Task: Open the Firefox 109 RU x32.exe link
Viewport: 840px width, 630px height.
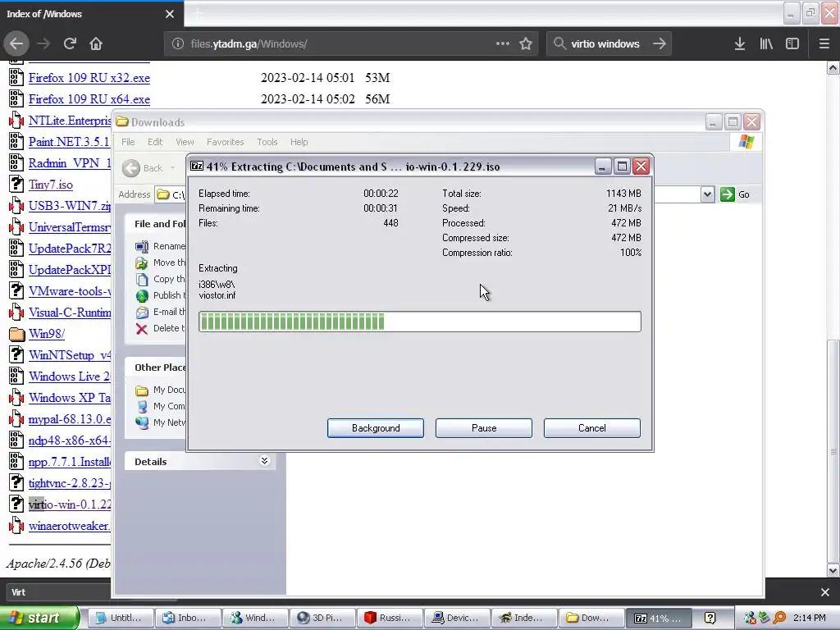Action: click(x=89, y=78)
